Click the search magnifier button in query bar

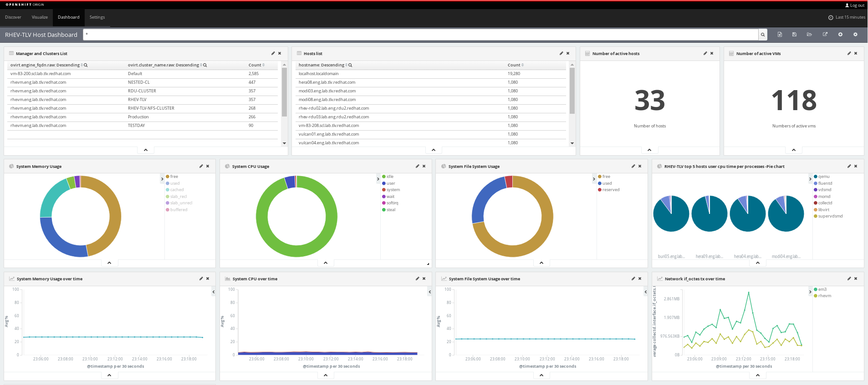coord(763,35)
